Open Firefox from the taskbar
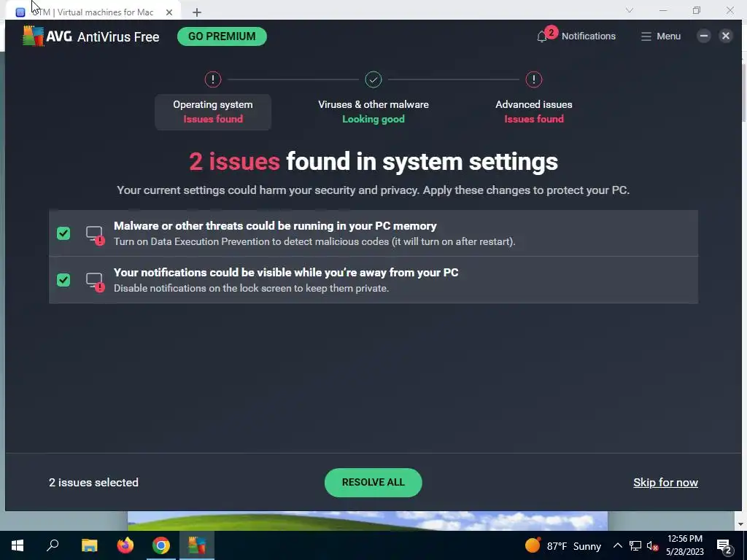The image size is (747, 560). click(x=125, y=545)
